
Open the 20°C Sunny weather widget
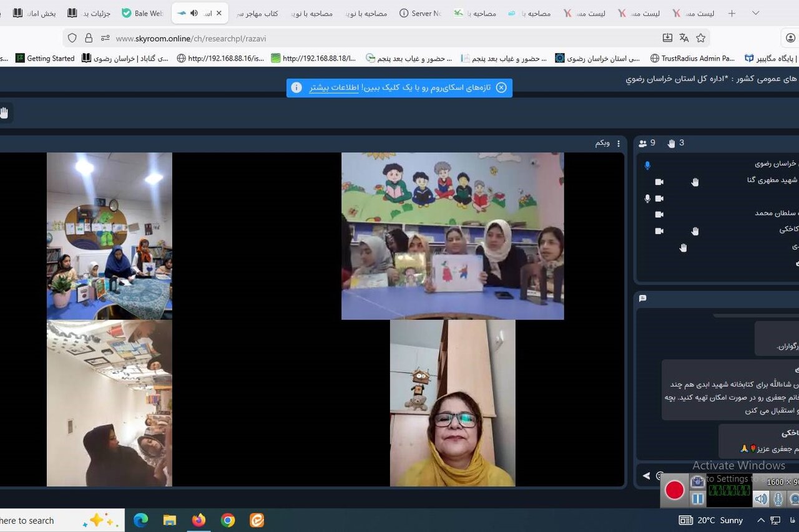click(711, 520)
